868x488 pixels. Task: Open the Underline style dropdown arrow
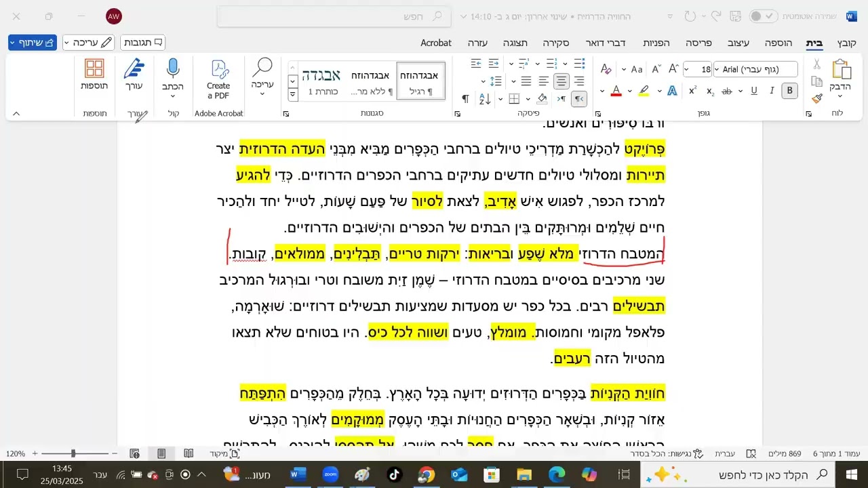[x=742, y=91]
